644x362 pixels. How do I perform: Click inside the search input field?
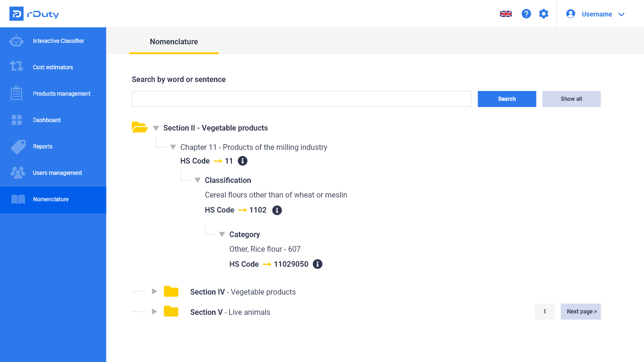tap(301, 99)
